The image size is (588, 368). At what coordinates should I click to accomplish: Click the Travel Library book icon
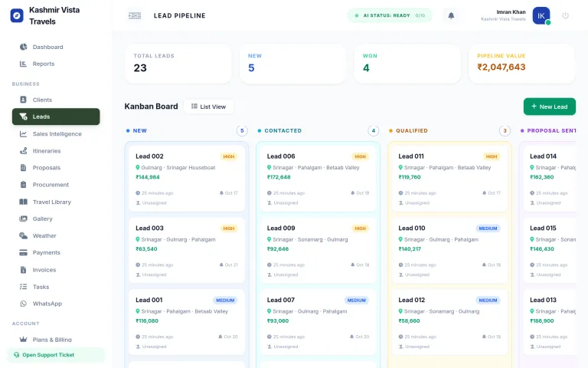point(23,202)
